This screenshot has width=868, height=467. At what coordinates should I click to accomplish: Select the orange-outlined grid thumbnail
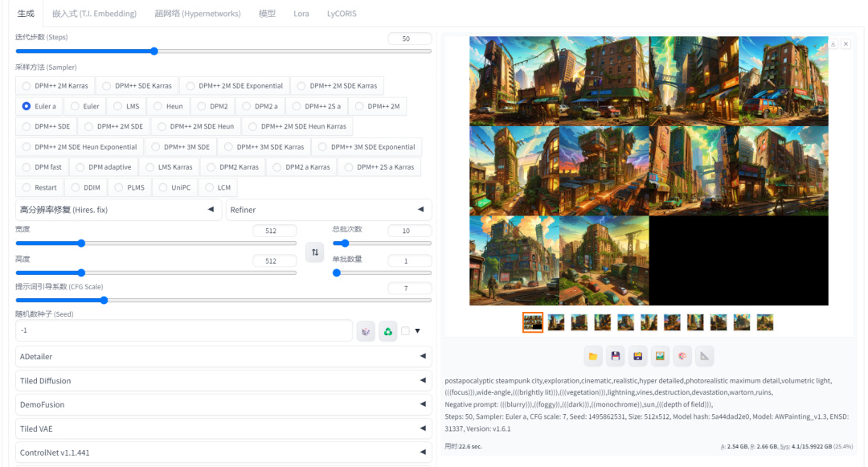[533, 322]
